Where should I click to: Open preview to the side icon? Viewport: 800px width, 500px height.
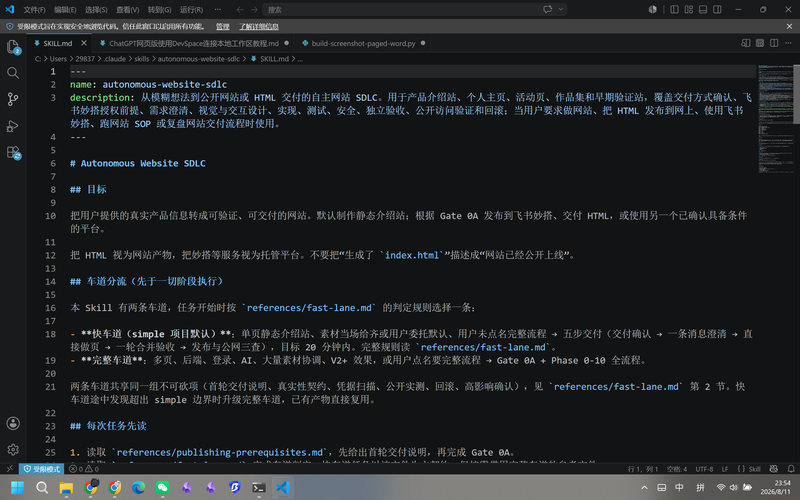[x=745, y=43]
